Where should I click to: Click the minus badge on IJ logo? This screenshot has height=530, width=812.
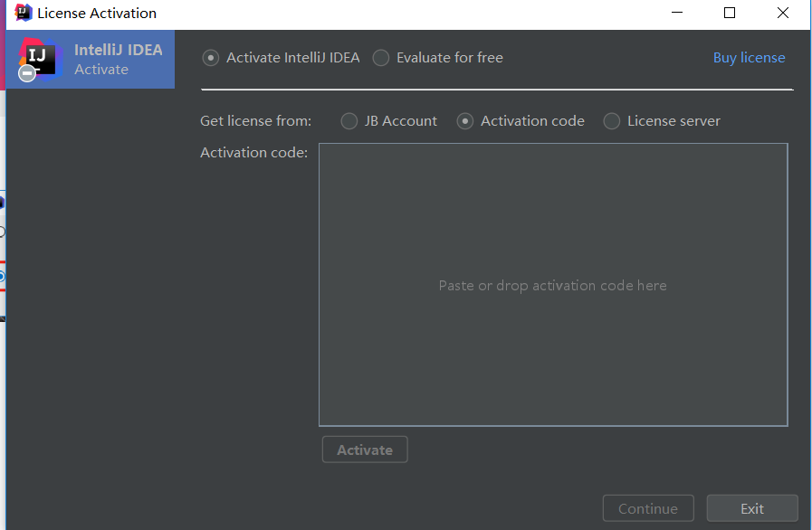coord(27,73)
